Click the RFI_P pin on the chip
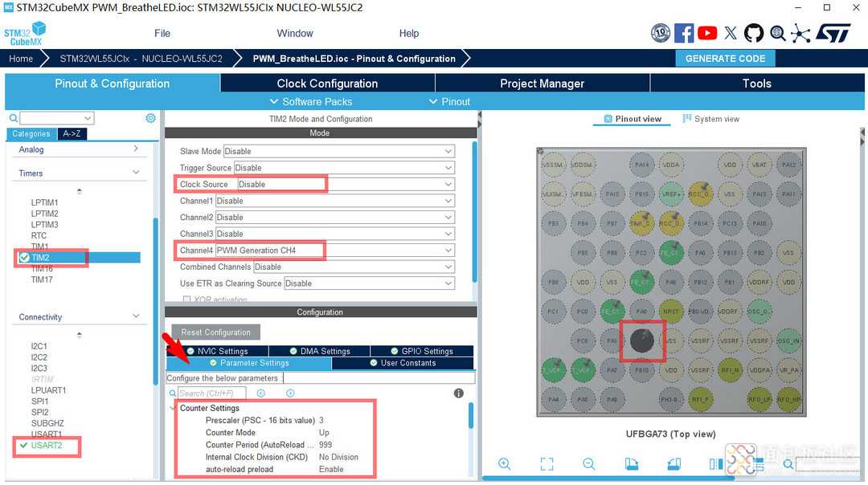Screen dimensions: 868x485 coord(700,399)
